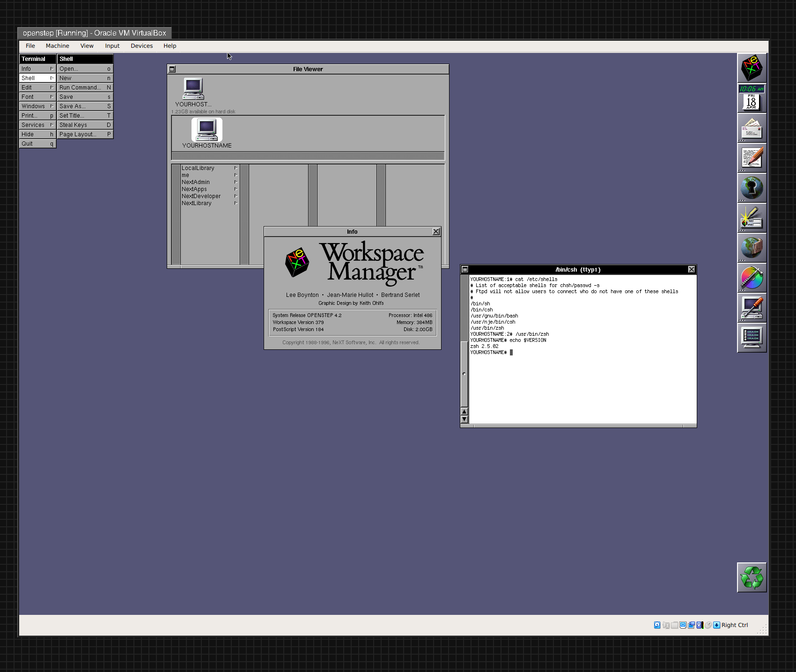
Task: Open the monitor with screwdriver dock icon
Action: click(752, 308)
